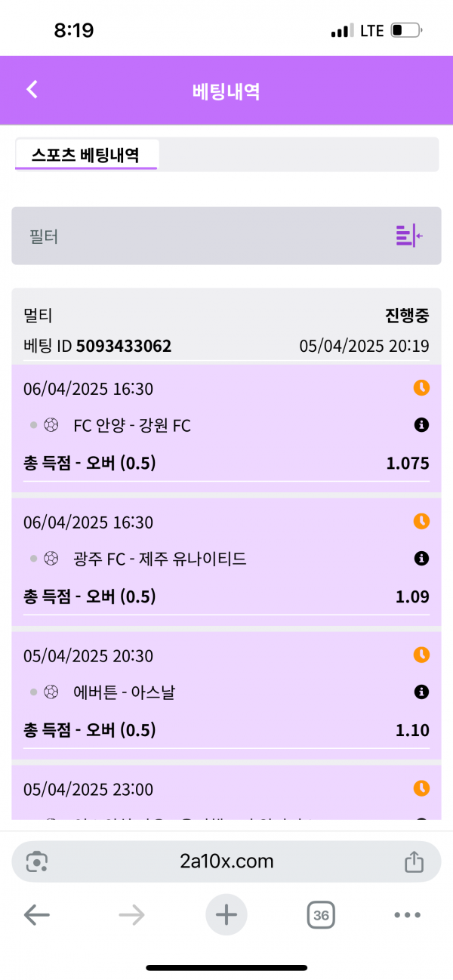Viewport: 453px width, 980px height.
Task: Tap the pending clock icon for FC 안양 match
Action: pyautogui.click(x=421, y=388)
